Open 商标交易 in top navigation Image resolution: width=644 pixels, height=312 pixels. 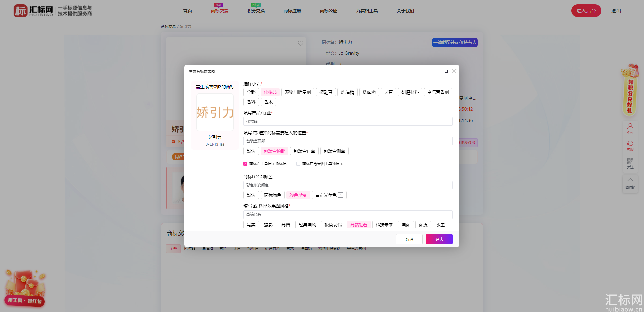(x=219, y=11)
